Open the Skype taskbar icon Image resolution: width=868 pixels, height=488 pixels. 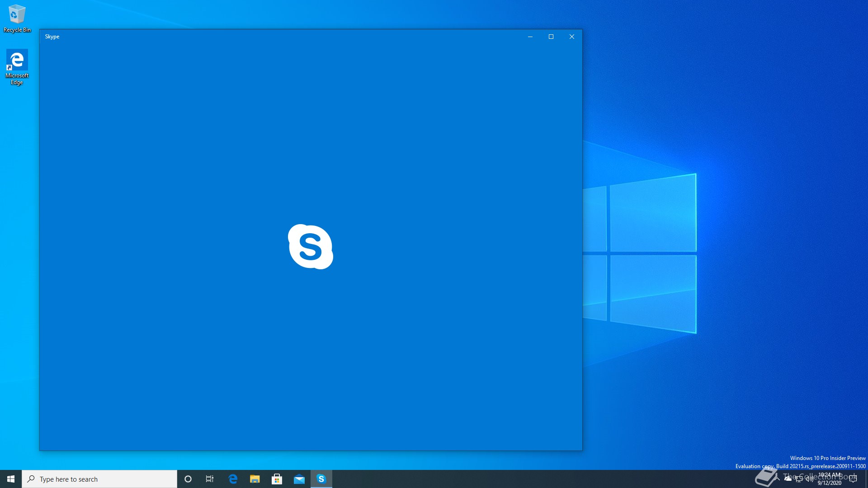click(x=321, y=479)
